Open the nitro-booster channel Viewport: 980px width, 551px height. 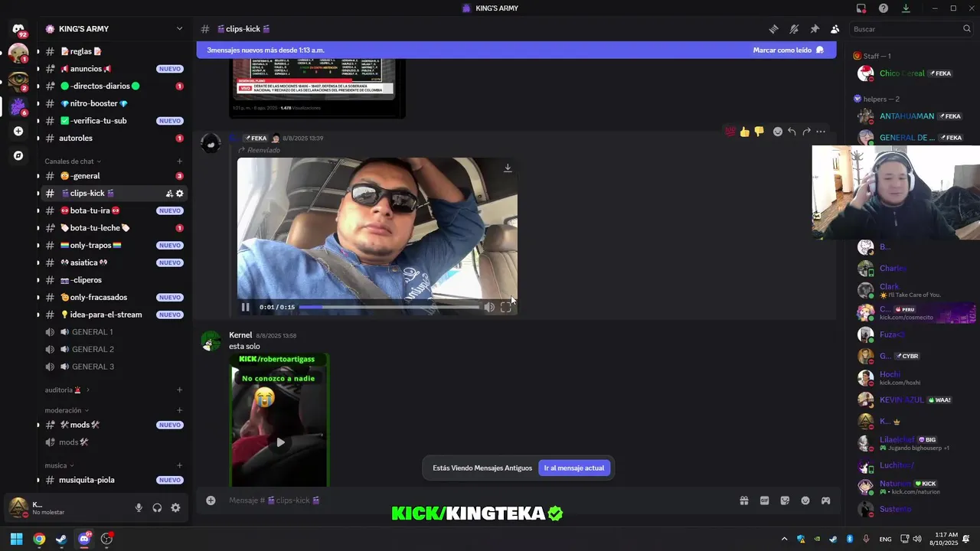[115, 103]
